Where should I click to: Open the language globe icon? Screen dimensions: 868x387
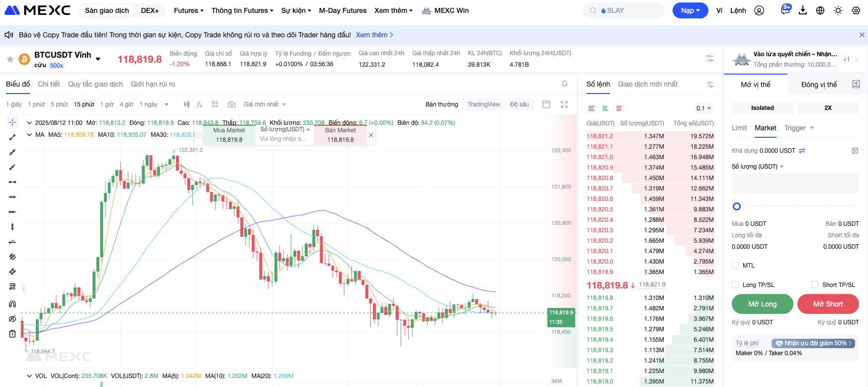[x=820, y=10]
